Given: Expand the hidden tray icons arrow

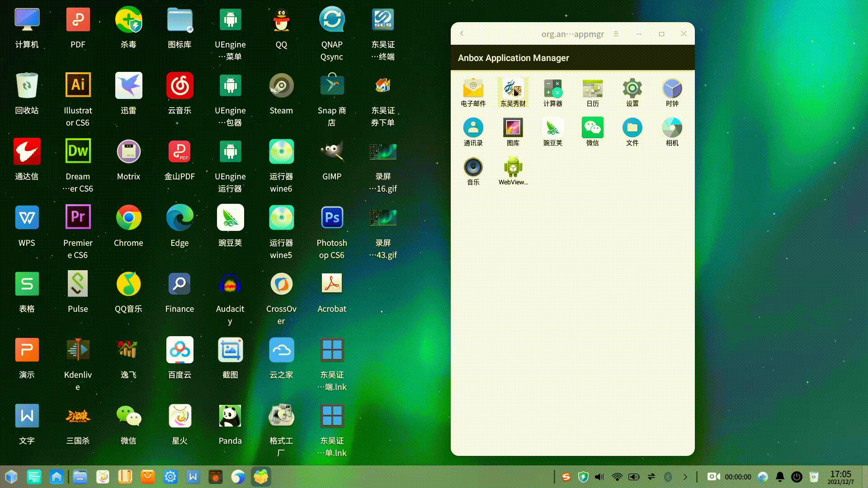Looking at the screenshot, I should 684,476.
